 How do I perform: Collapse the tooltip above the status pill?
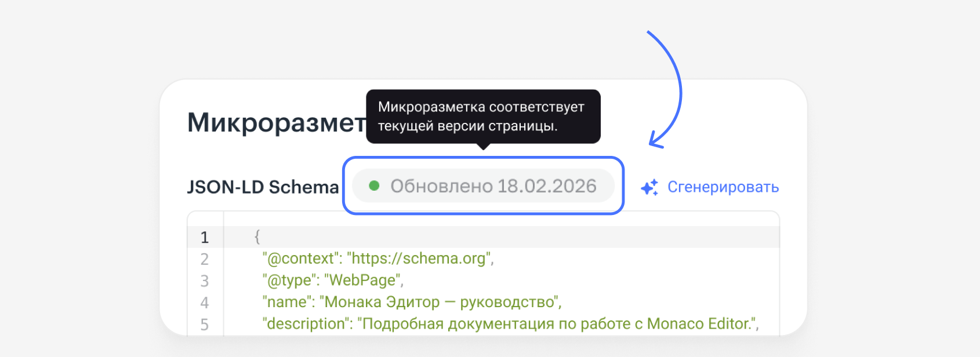click(x=483, y=116)
